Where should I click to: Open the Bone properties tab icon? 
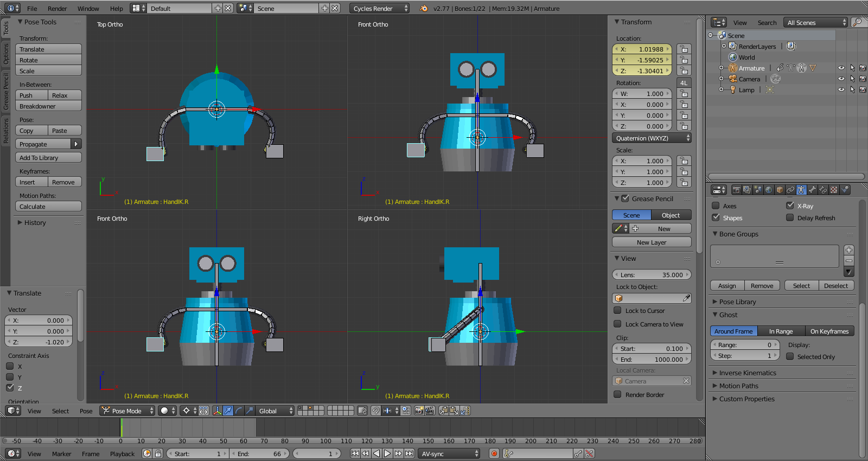(812, 190)
